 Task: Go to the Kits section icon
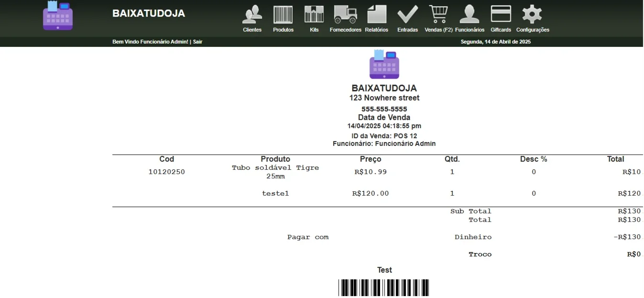(314, 14)
